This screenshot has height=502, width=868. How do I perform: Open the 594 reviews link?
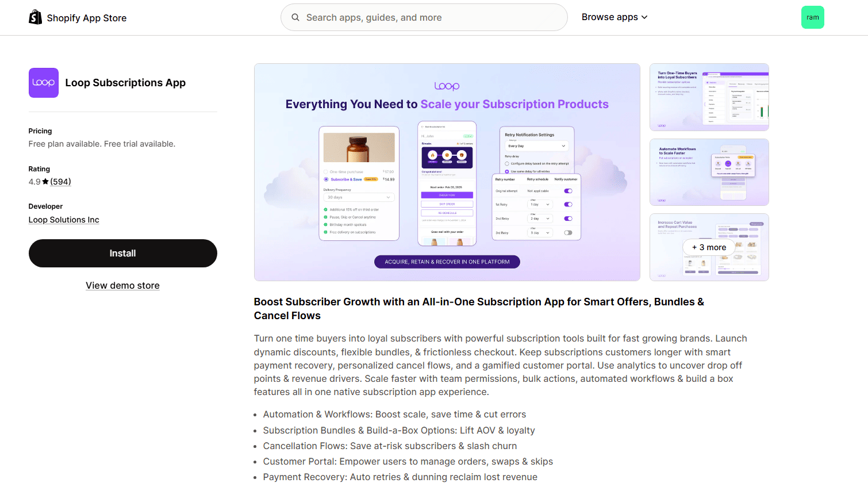tap(60, 182)
